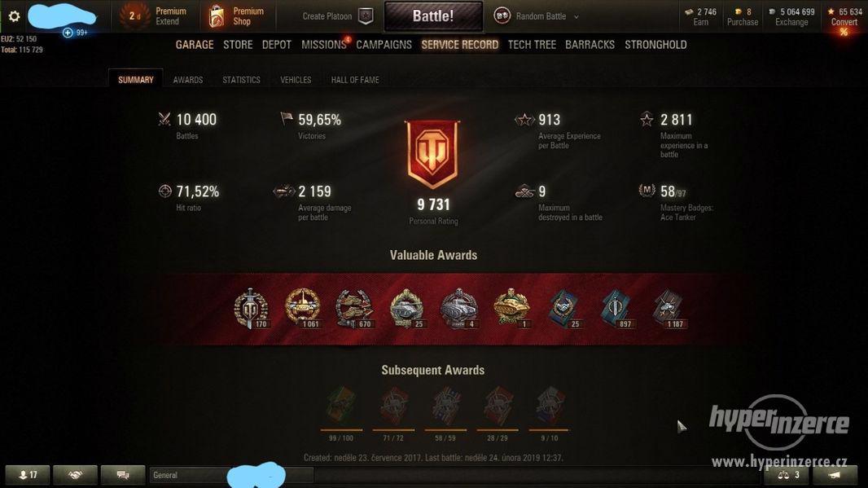
Task: Click the vehicle comparison scales icon
Action: point(786,475)
